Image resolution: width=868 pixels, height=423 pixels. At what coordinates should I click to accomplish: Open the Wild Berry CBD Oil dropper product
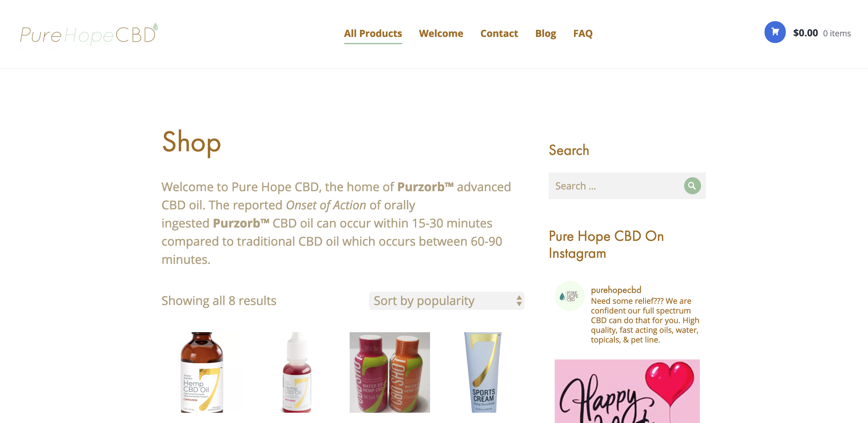point(296,372)
